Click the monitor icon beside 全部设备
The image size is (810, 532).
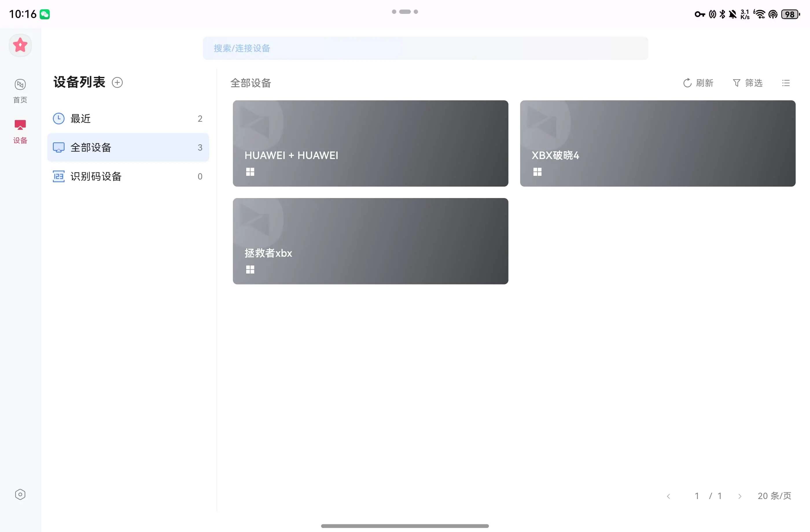(x=58, y=147)
